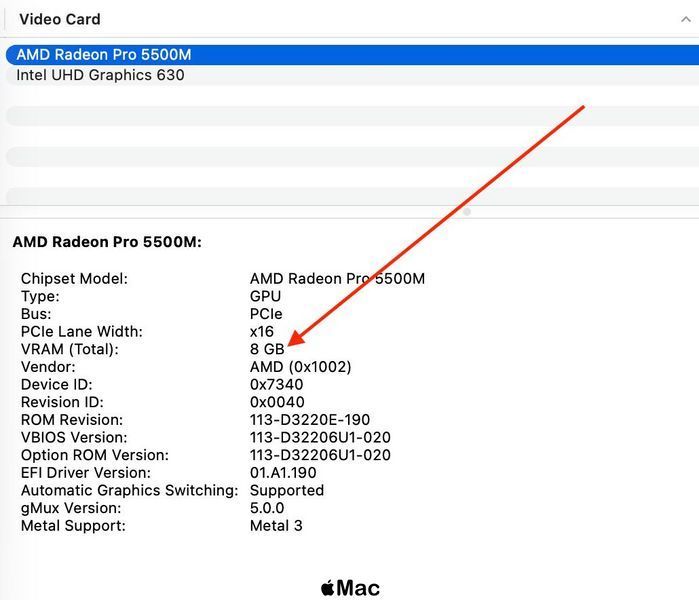Viewport: 699px width, 600px height.
Task: Click the 5.0.0 gMux version value
Action: coord(267,508)
